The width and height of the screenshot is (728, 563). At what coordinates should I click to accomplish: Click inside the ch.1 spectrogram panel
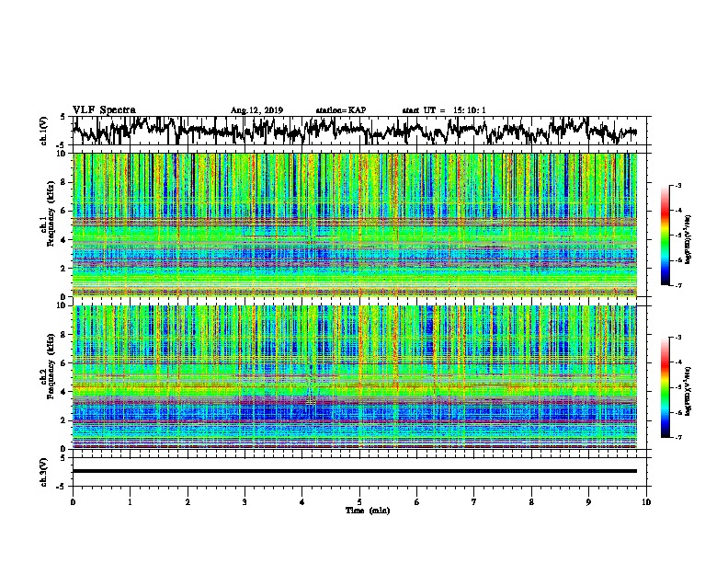pos(355,224)
